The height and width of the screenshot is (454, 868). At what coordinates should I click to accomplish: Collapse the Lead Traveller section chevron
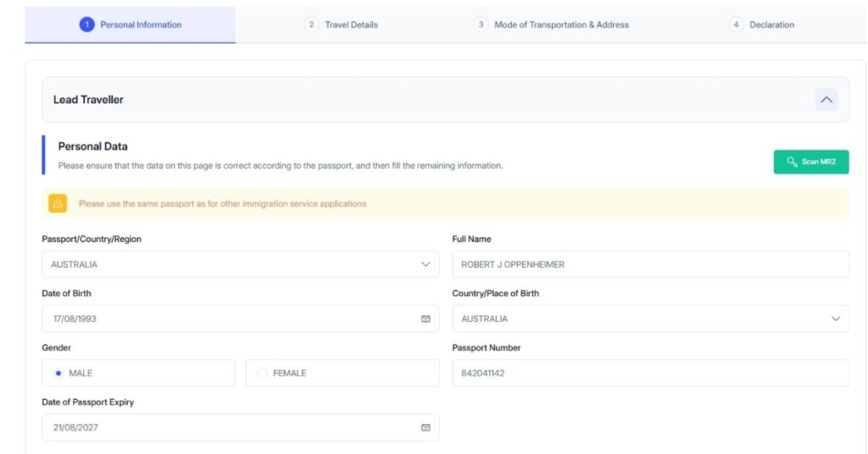click(826, 100)
